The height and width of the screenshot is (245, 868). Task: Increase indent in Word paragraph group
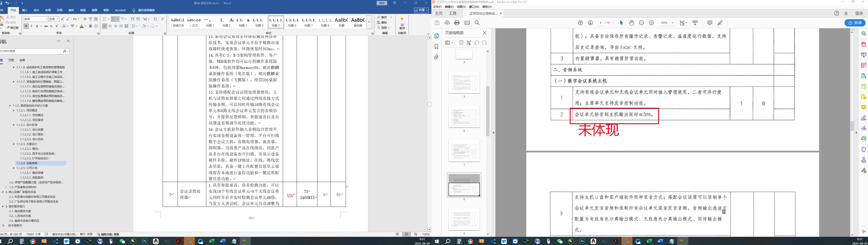pos(138,19)
